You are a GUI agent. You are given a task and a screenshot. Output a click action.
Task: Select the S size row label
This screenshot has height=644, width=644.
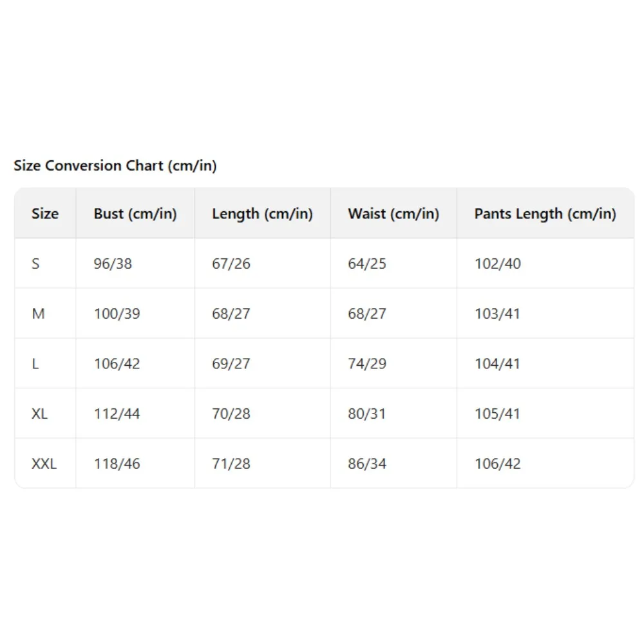(35, 263)
